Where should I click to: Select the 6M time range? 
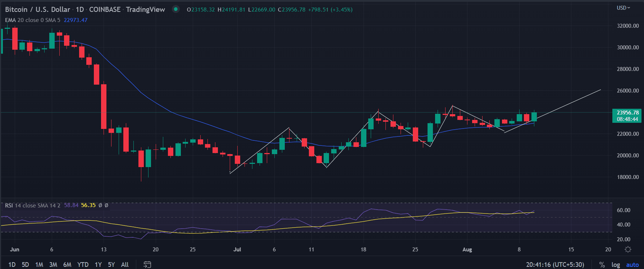click(67, 265)
